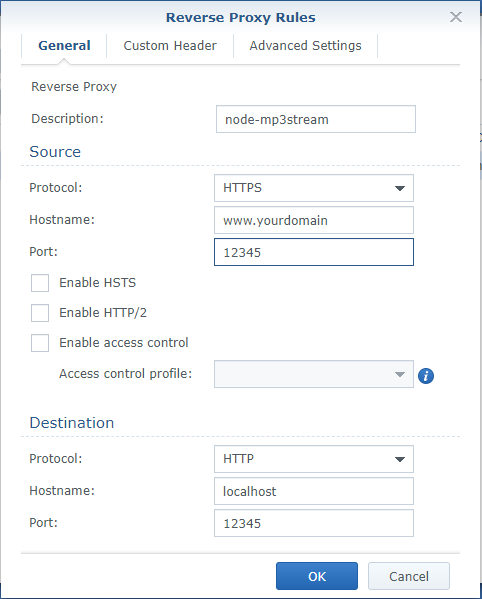Click the Source Port field
This screenshot has width=482, height=599.
[x=314, y=252]
